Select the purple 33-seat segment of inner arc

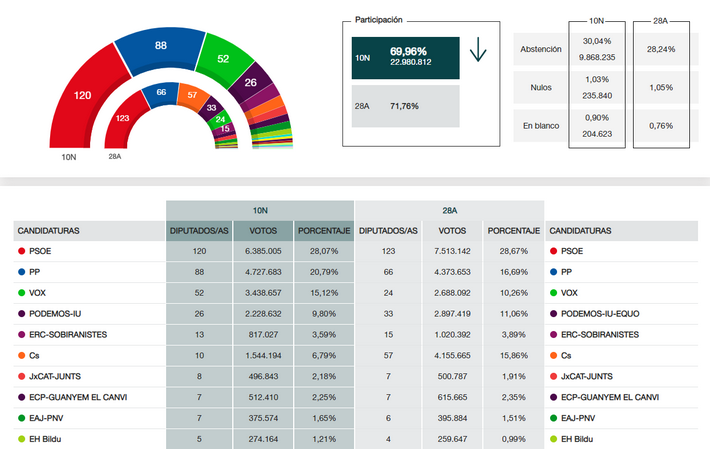tap(211, 108)
